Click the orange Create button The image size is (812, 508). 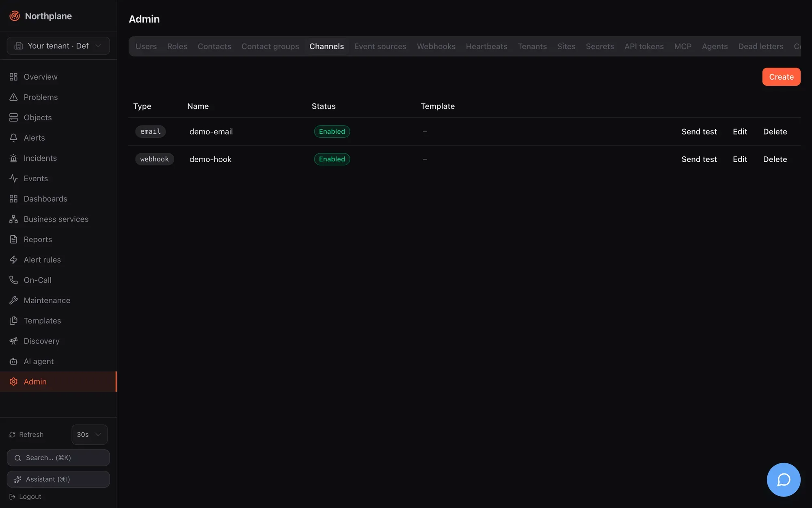(x=781, y=77)
